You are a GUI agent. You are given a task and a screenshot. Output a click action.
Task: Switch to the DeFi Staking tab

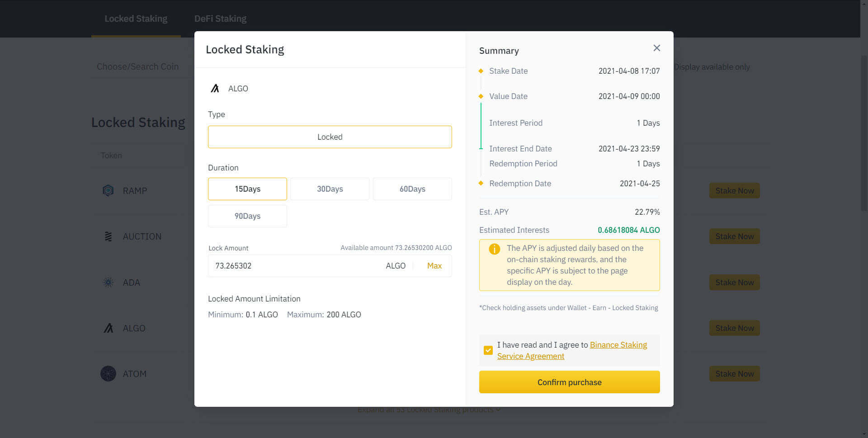[x=220, y=19]
